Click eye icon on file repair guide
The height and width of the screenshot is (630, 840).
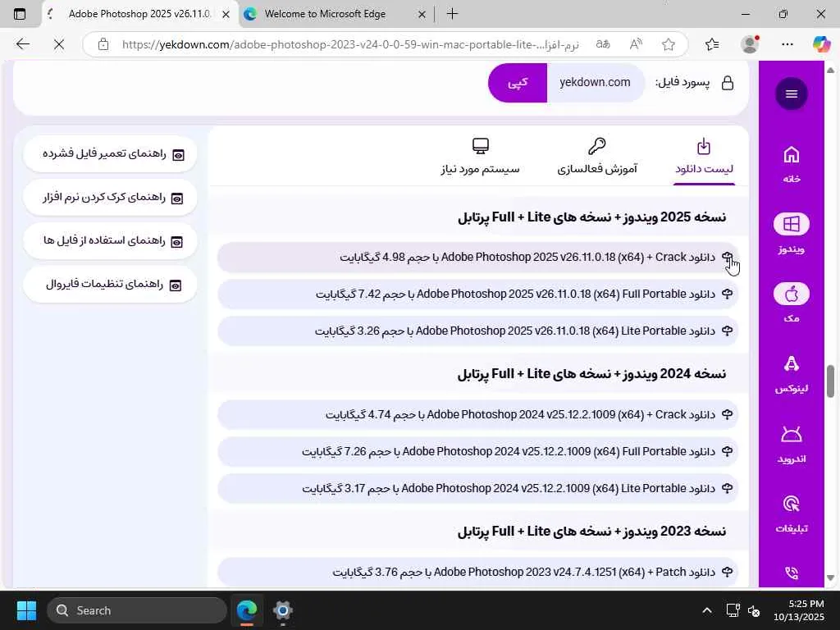(x=178, y=155)
